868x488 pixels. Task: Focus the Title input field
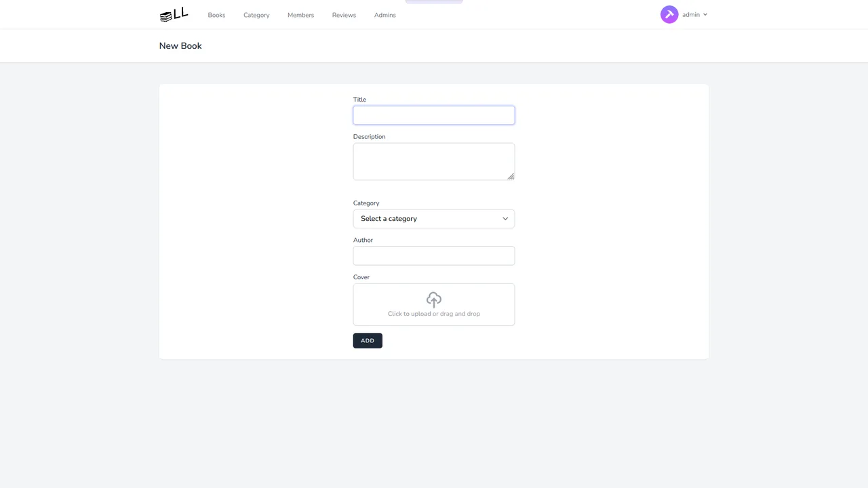click(434, 115)
